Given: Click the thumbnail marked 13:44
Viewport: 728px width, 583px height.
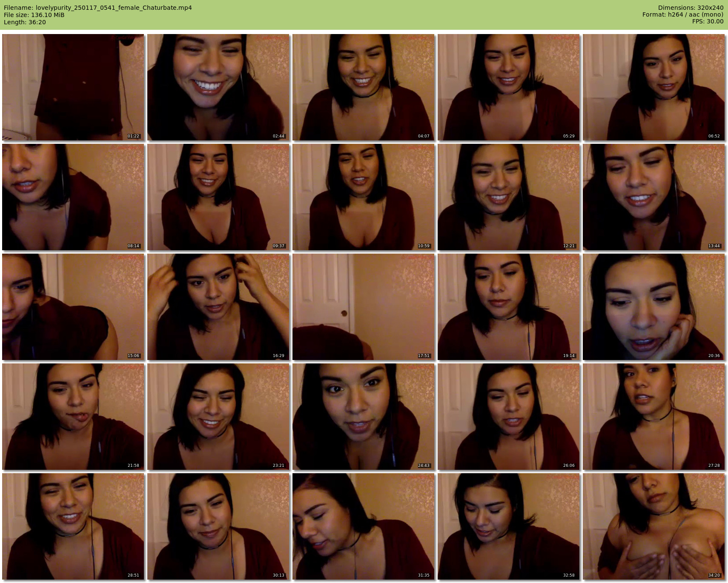Looking at the screenshot, I should click(x=653, y=197).
